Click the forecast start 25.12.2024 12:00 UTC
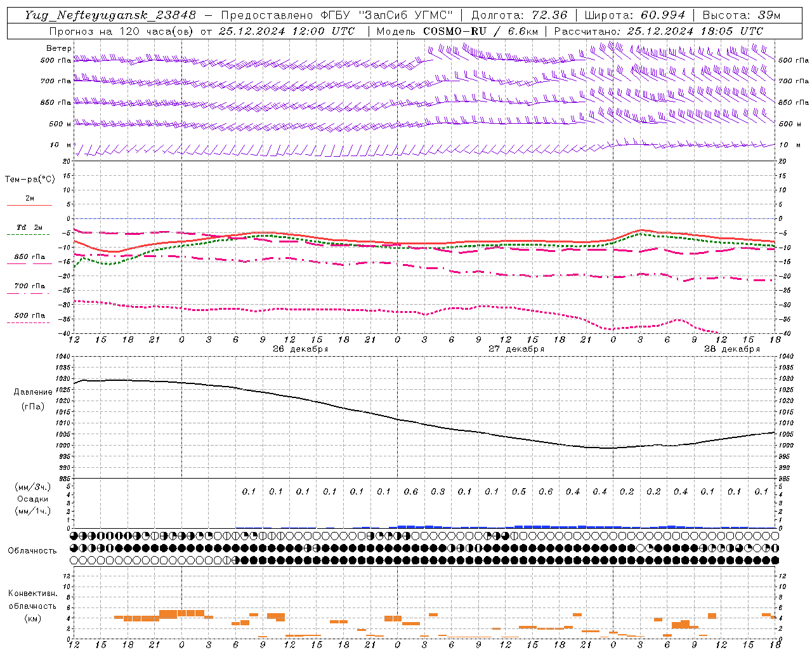This screenshot has width=812, height=650. click(287, 31)
